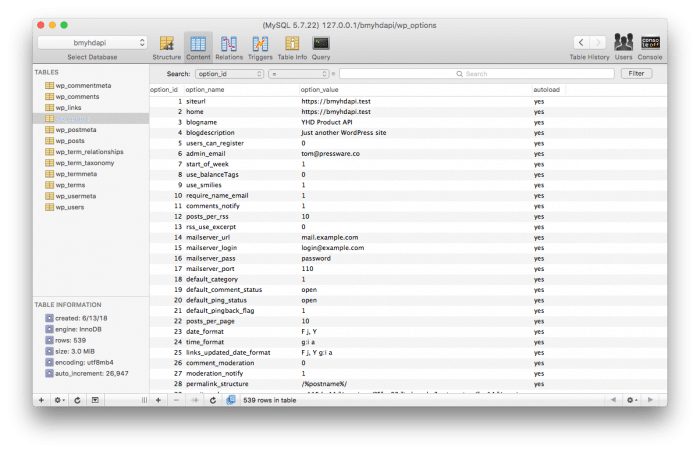The width and height of the screenshot is (700, 453).
Task: Open the Triggers view
Action: (260, 47)
